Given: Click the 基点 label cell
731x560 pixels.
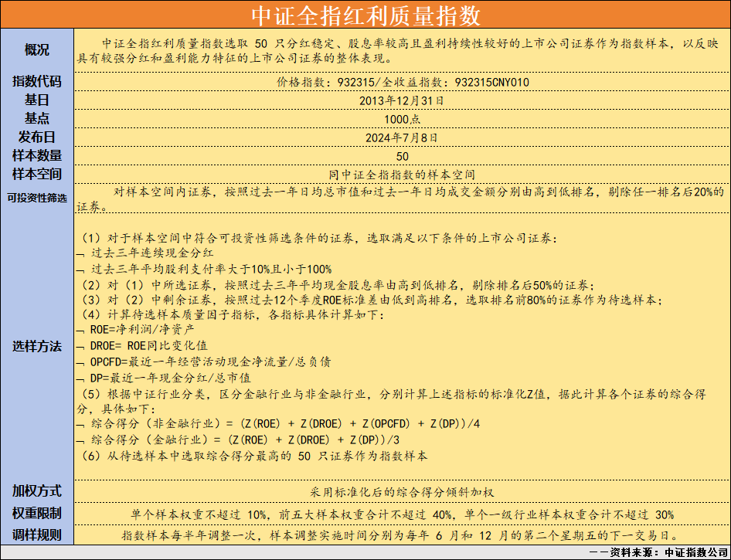Looking at the screenshot, I should click(37, 119).
